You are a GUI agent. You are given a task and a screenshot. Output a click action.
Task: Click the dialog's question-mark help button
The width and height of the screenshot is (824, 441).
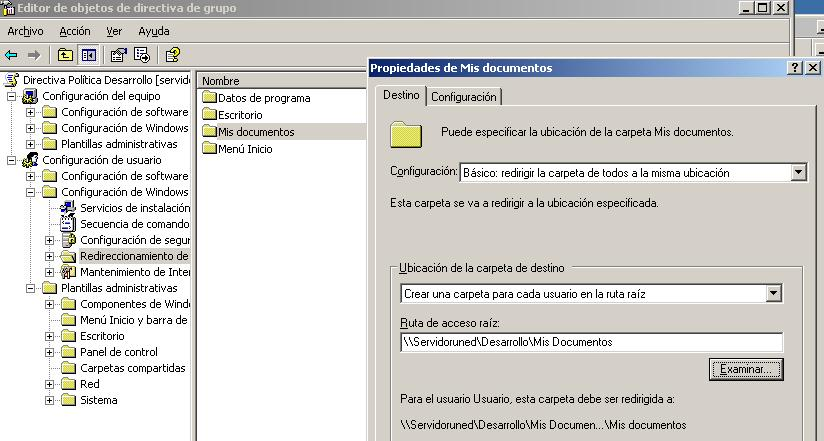pos(795,67)
